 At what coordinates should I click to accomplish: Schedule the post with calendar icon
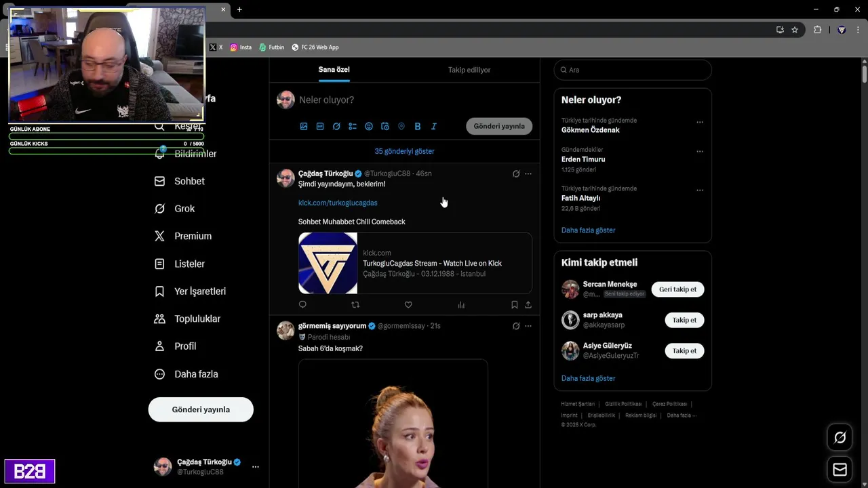coord(385,126)
